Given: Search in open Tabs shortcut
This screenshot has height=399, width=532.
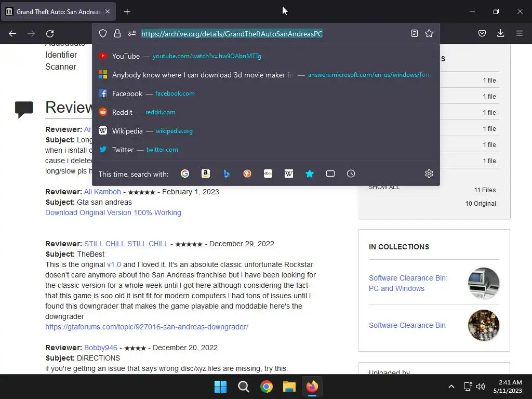Looking at the screenshot, I should click(330, 174).
